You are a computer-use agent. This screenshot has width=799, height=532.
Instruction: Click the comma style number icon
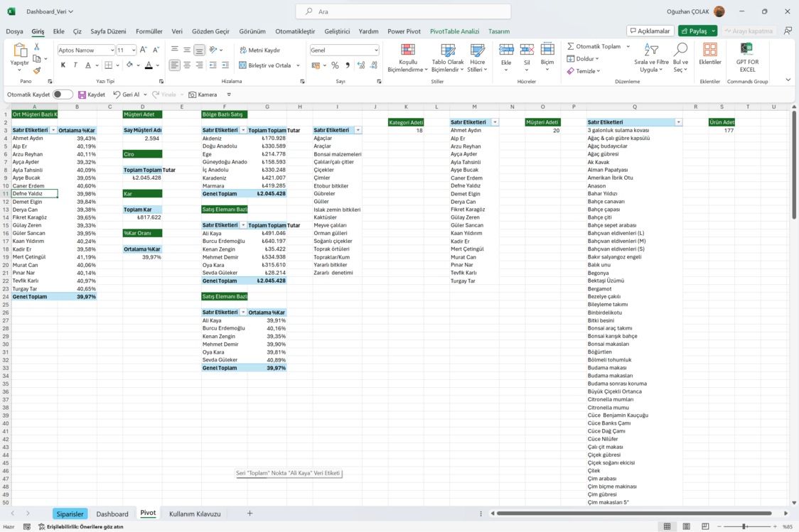tap(348, 65)
